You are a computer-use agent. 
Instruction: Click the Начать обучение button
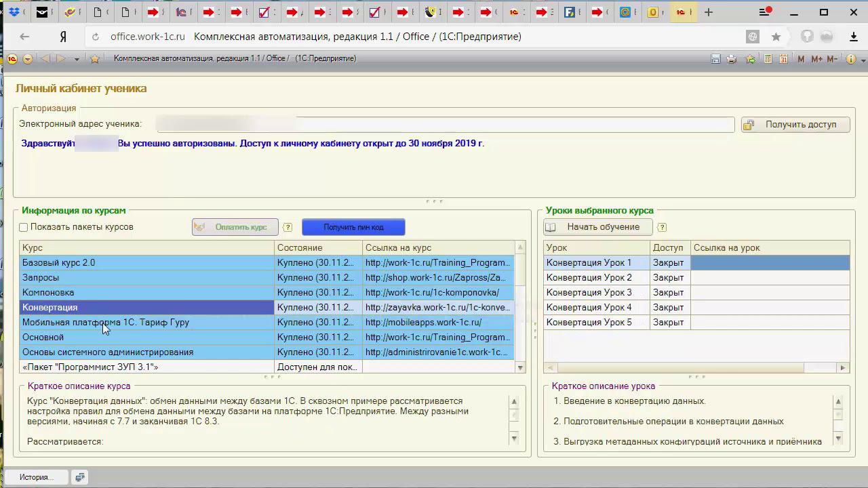tap(598, 227)
